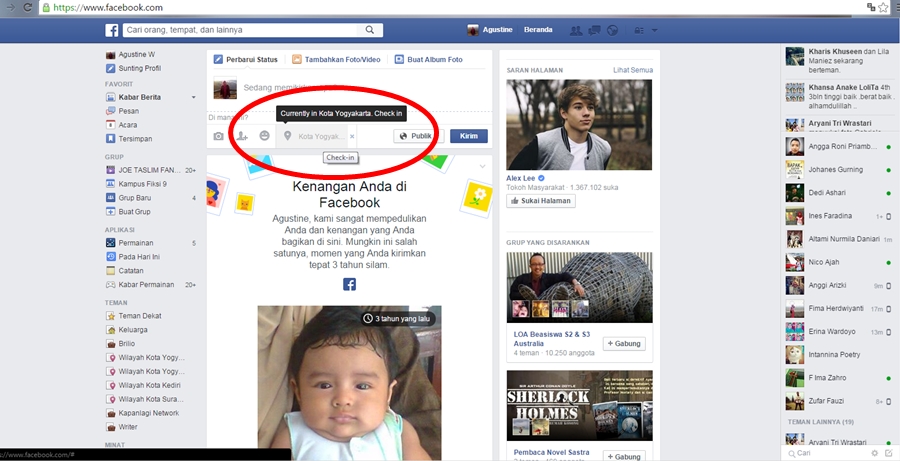Image resolution: width=900 pixels, height=461 pixels.
Task: Click the search magnifier icon
Action: tap(446, 30)
